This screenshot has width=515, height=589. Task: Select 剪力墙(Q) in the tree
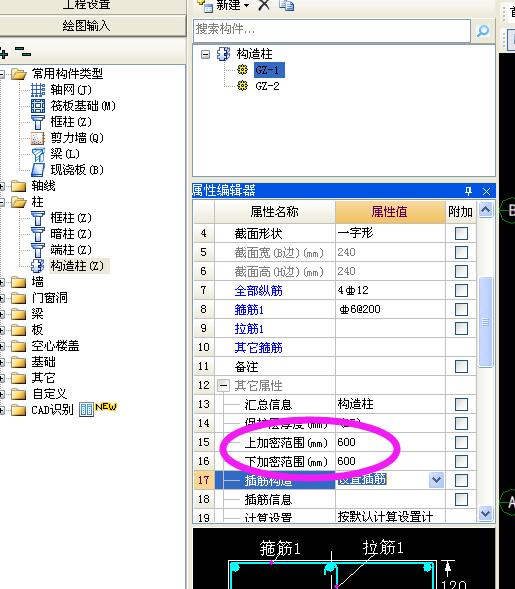[77, 138]
